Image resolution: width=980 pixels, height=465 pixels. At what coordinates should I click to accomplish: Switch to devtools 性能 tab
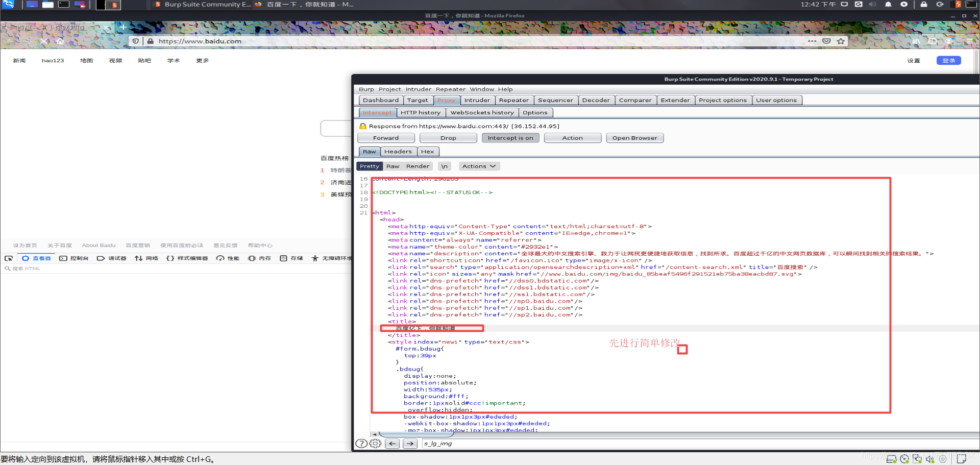pyautogui.click(x=228, y=258)
